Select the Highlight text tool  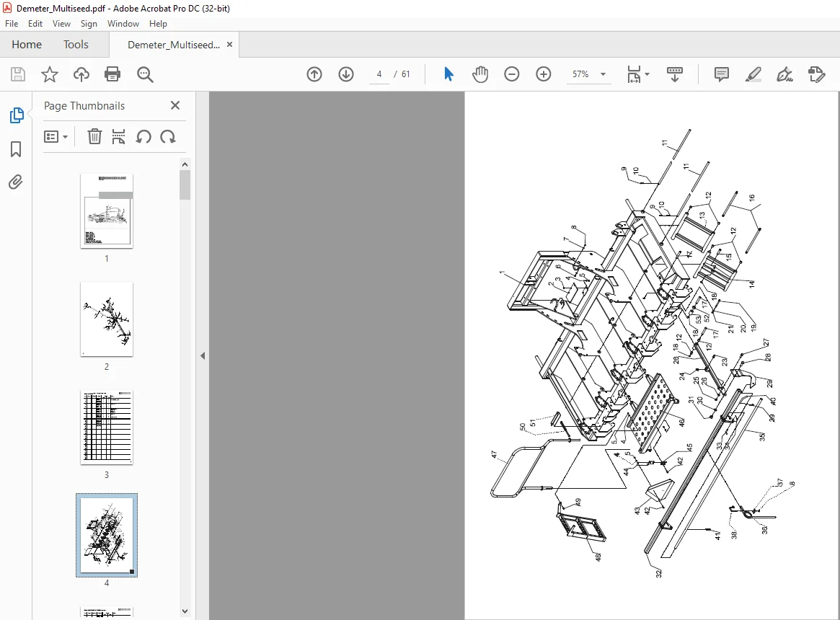(x=753, y=74)
